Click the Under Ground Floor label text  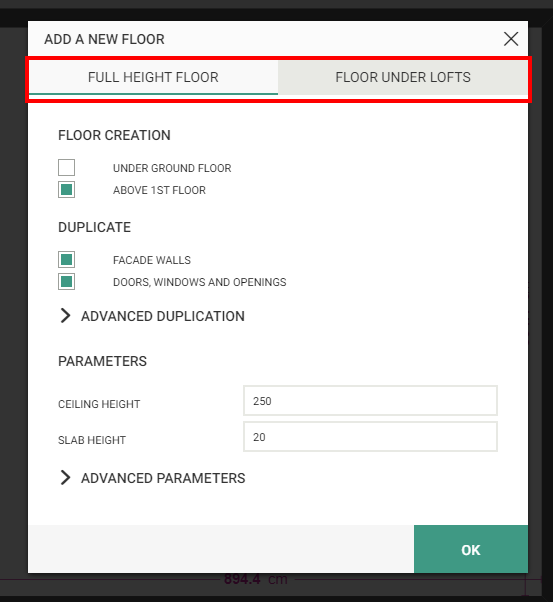coord(172,168)
